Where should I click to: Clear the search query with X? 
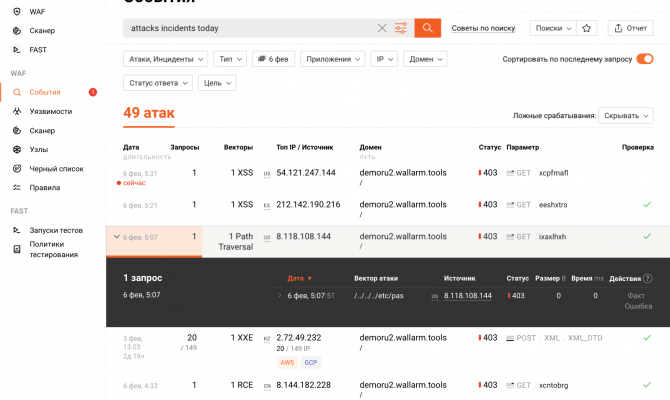click(x=381, y=28)
